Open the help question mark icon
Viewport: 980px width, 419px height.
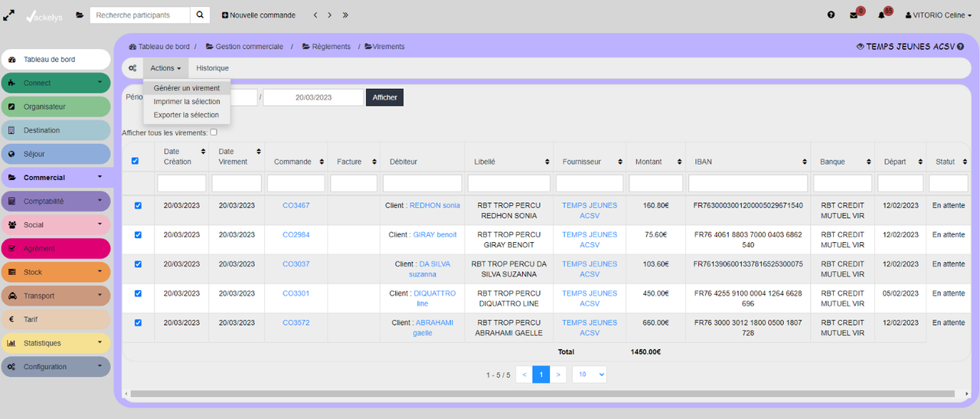pos(831,15)
